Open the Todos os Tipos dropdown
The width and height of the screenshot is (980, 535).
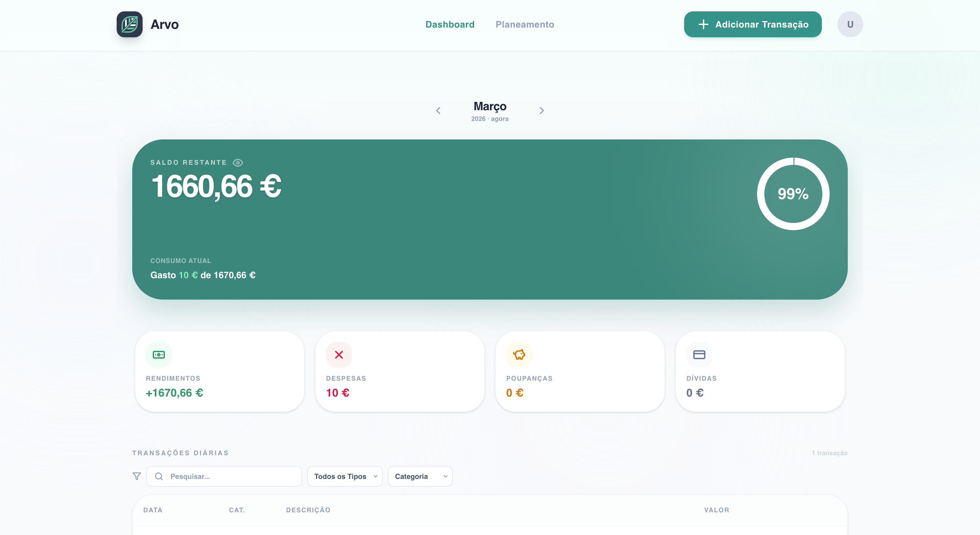(x=345, y=476)
